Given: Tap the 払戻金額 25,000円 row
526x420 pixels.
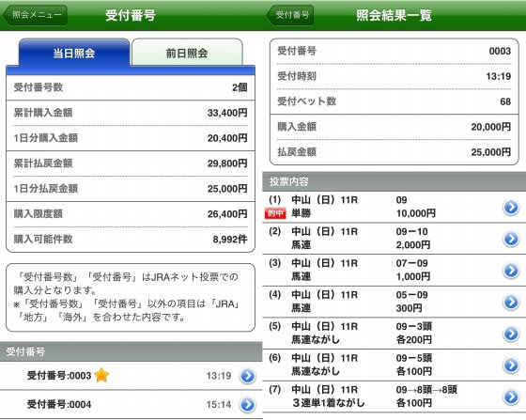Looking at the screenshot, I should coord(394,152).
